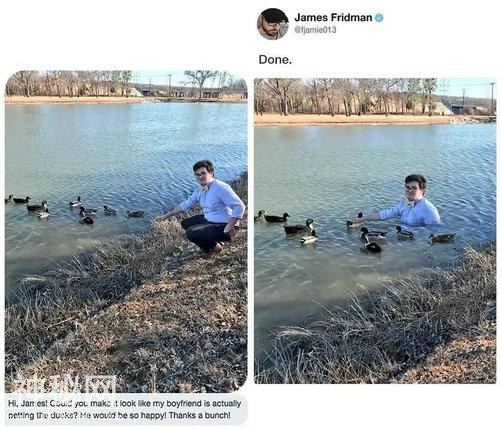Open James Fridman's profile avatar

pos(273,24)
